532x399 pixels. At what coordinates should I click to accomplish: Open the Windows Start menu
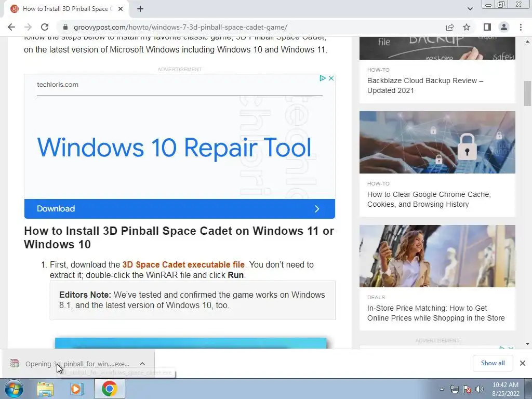[14, 389]
